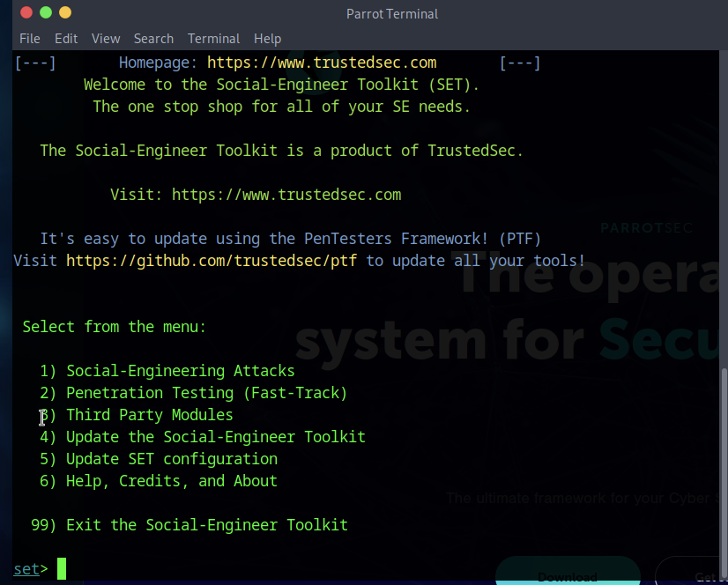Viewport: 728px width, 585px height.
Task: Open the Search menu
Action: click(153, 39)
